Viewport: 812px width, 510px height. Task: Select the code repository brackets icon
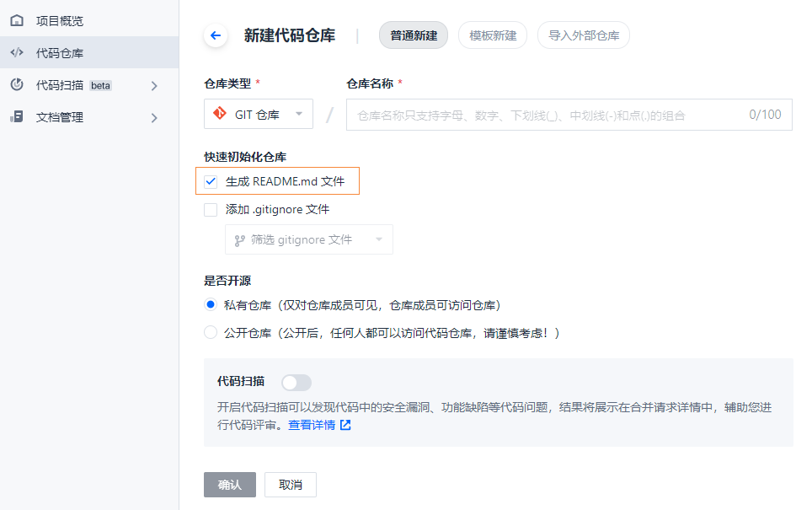click(x=17, y=52)
